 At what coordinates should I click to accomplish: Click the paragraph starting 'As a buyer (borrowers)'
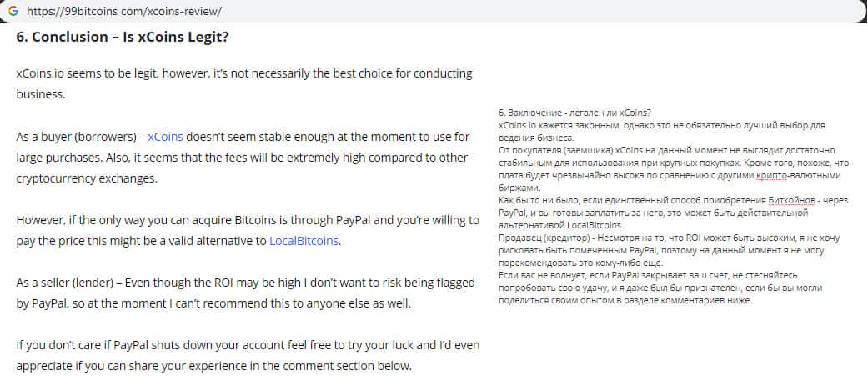click(243, 157)
